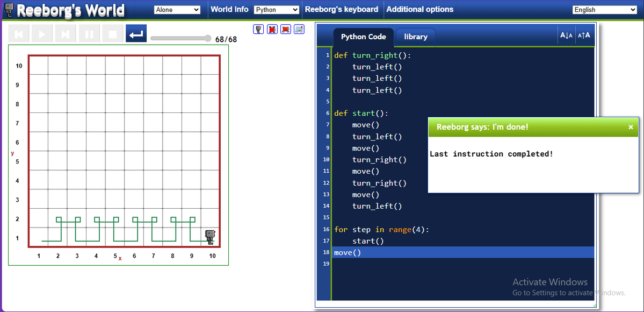Screen dimensions: 644x312
Task: Click the step forward button
Action: click(66, 34)
